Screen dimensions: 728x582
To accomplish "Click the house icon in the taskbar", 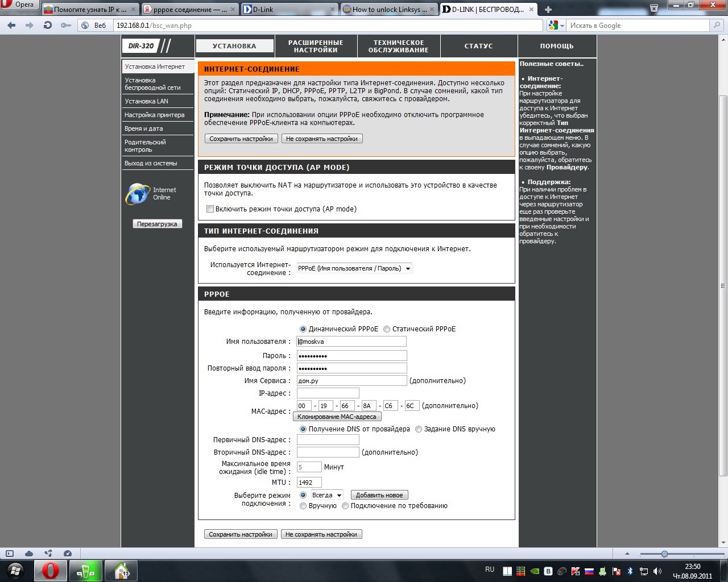I will pyautogui.click(x=121, y=571).
